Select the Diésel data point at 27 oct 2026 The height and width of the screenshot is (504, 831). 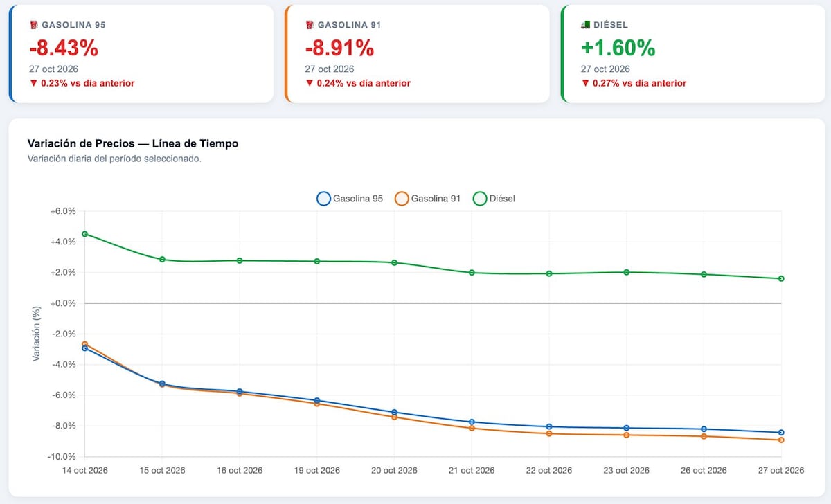[x=781, y=279]
